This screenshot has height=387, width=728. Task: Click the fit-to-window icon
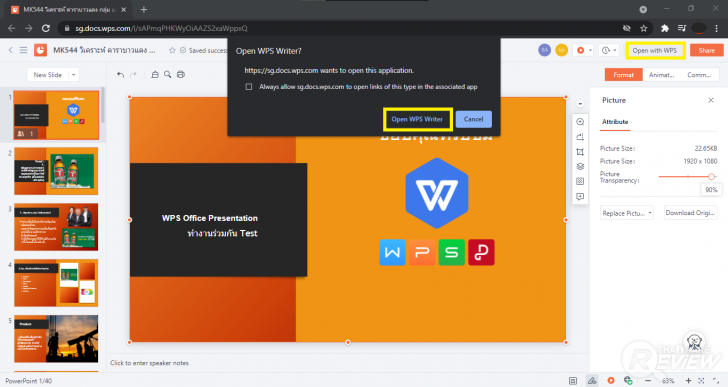pos(701,381)
